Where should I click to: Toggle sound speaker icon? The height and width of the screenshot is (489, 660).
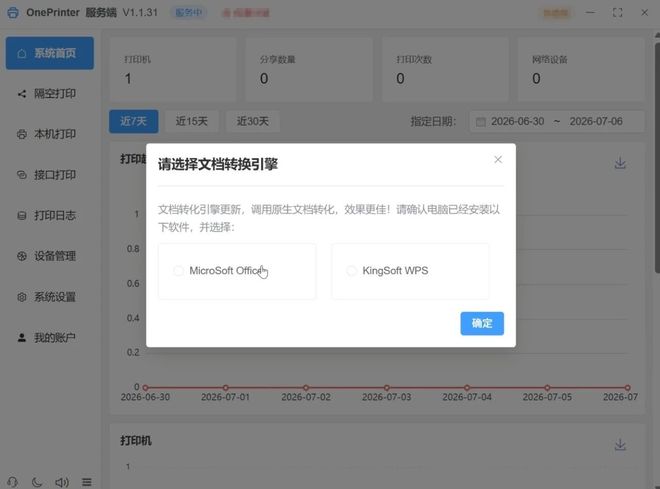coord(62,482)
